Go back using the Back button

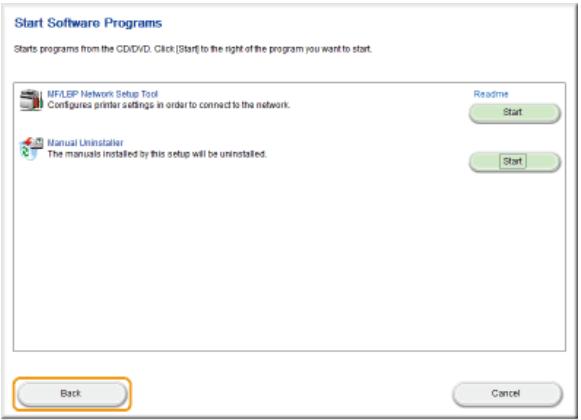[x=72, y=394]
